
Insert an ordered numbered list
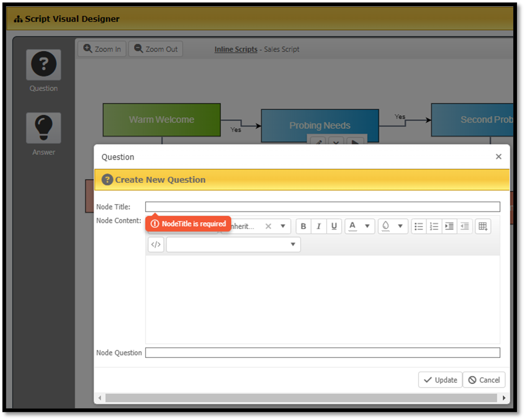pyautogui.click(x=434, y=226)
